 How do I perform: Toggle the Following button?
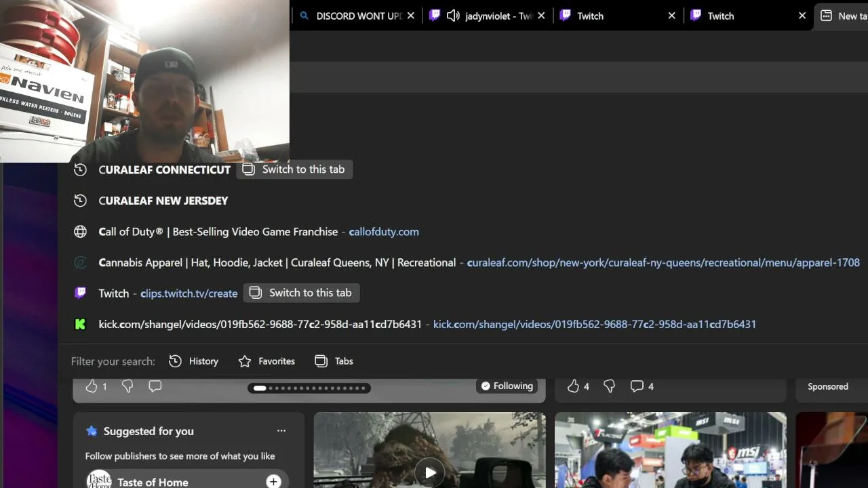[x=507, y=386]
